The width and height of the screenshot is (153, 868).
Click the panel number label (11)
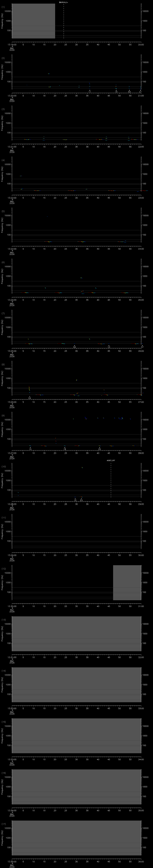click(4, 517)
